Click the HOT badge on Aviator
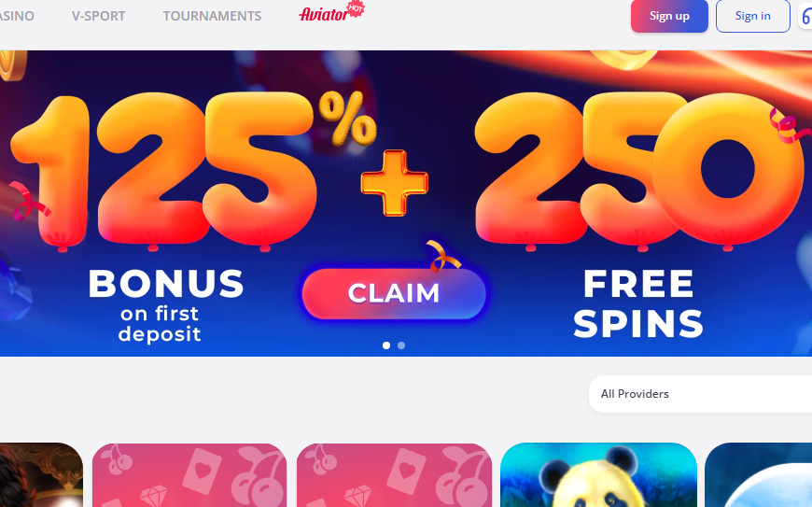The image size is (812, 507). pyautogui.click(x=356, y=7)
